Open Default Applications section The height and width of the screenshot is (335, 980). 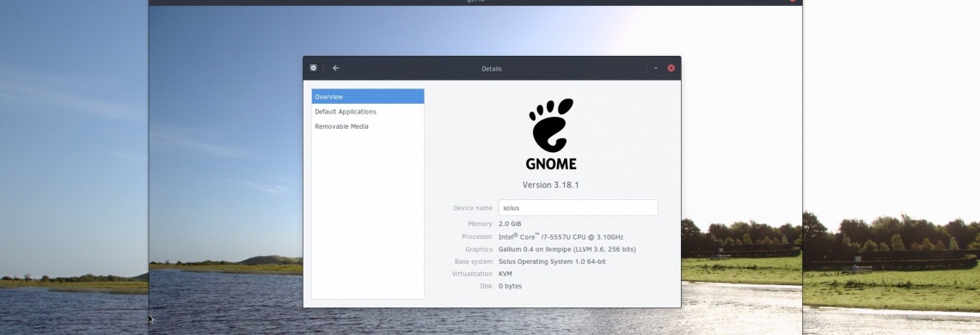pos(368,112)
